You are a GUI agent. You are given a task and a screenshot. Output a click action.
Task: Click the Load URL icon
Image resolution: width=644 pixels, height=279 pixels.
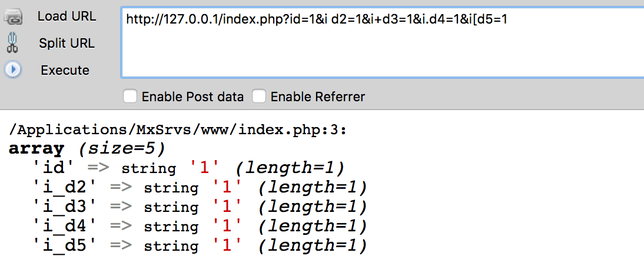click(x=14, y=18)
